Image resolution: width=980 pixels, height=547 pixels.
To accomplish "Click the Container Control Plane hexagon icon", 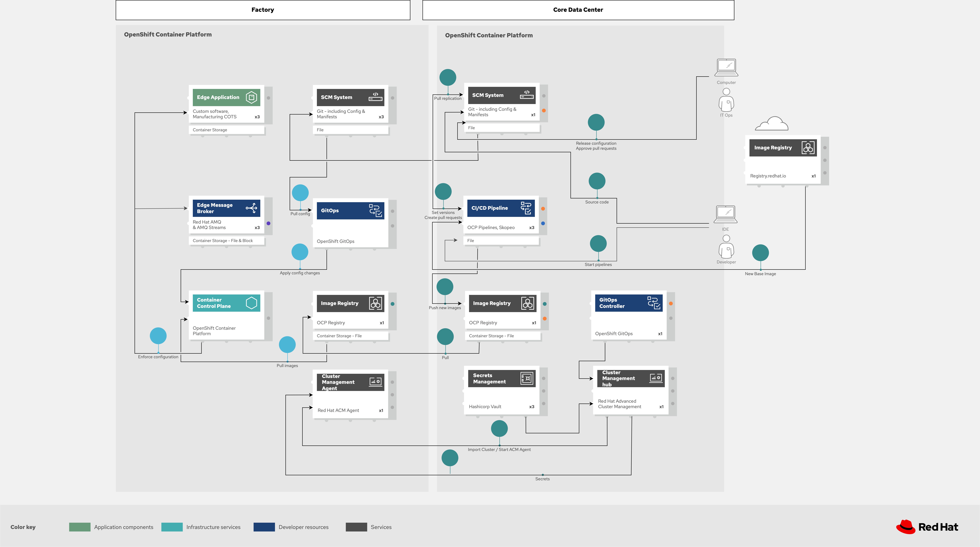I will pyautogui.click(x=251, y=303).
